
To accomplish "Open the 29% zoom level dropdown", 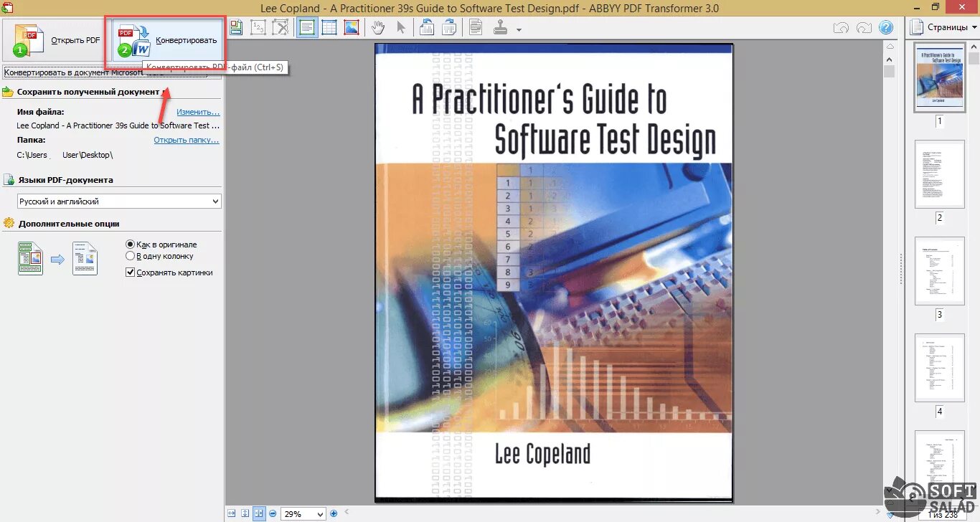I will click(x=321, y=514).
